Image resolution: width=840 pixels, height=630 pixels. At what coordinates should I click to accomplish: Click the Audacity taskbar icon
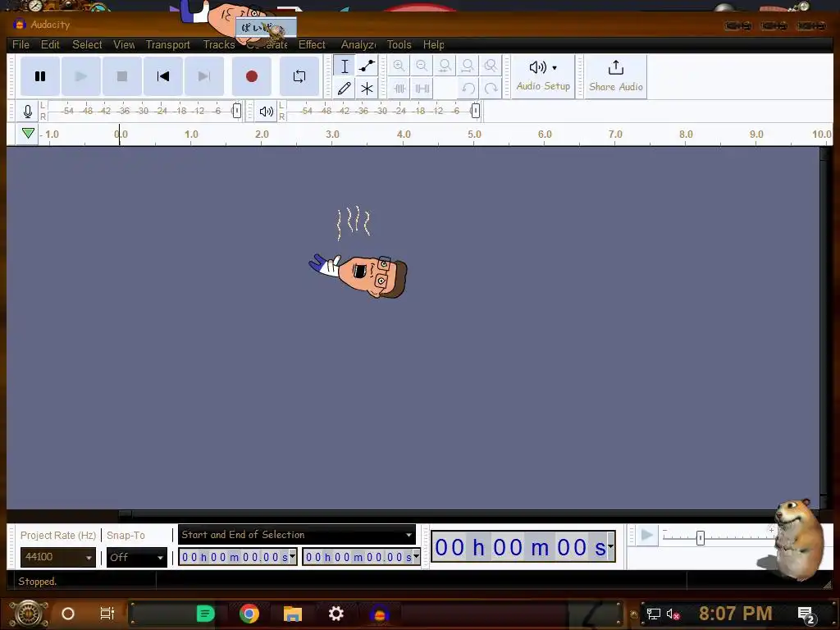(379, 614)
